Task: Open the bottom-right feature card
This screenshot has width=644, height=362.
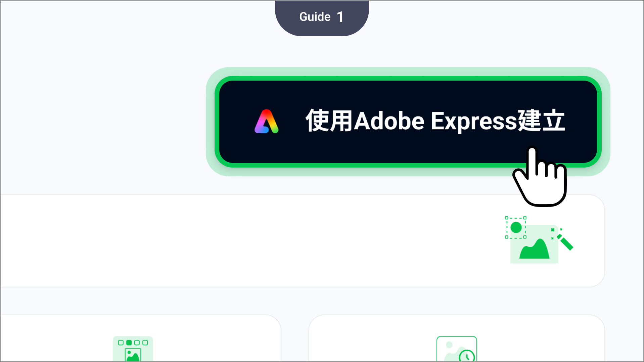Action: click(x=457, y=338)
